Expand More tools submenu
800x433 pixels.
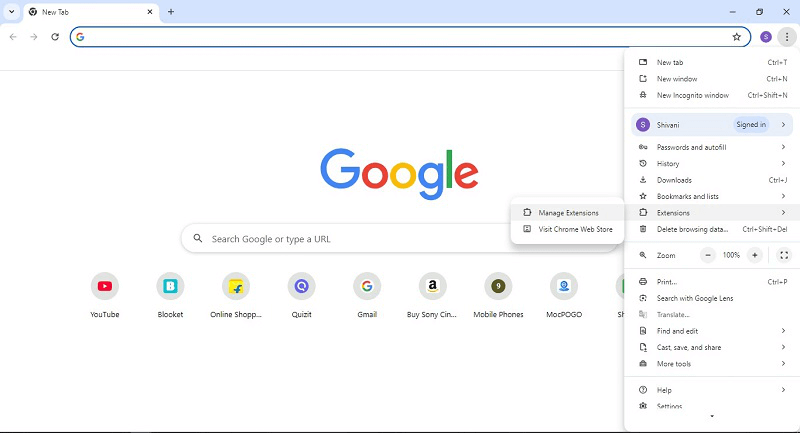pos(712,363)
